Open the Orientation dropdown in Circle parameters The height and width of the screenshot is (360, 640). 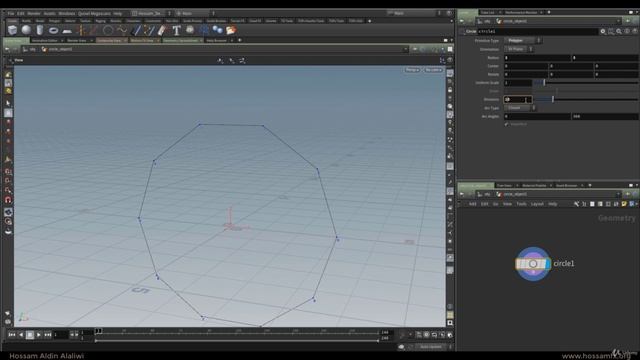(x=519, y=49)
